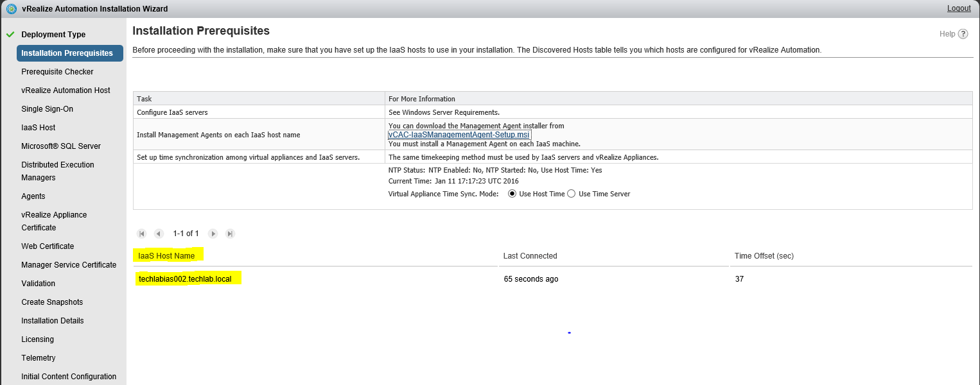Go to first page of discovered hosts

(x=142, y=234)
